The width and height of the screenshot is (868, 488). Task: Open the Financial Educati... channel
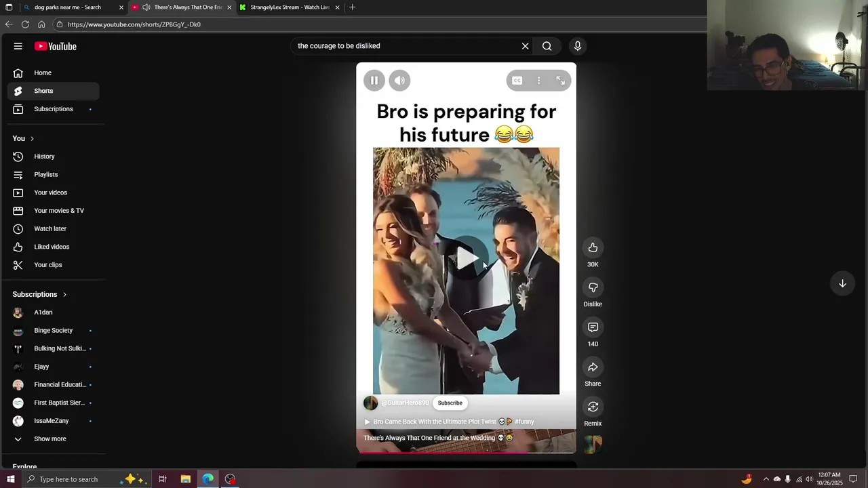(53, 384)
